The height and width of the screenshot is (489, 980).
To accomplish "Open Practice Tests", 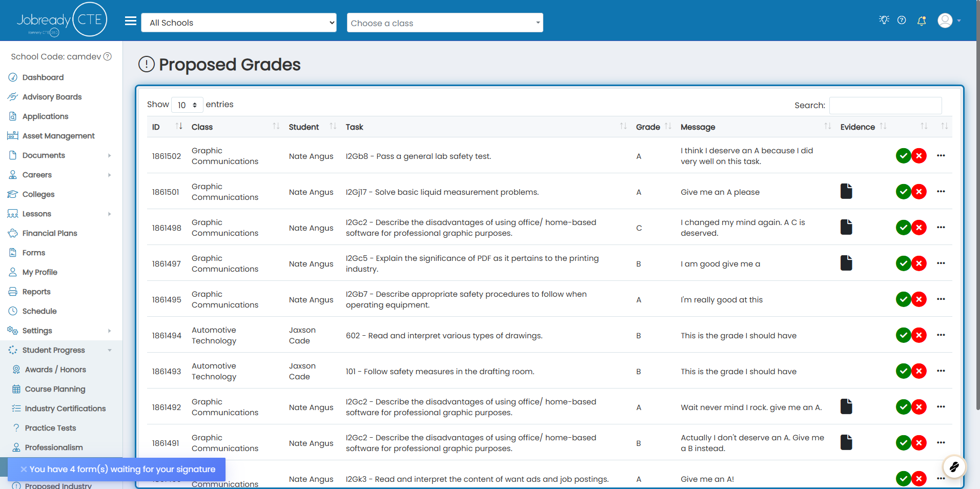I will (50, 428).
